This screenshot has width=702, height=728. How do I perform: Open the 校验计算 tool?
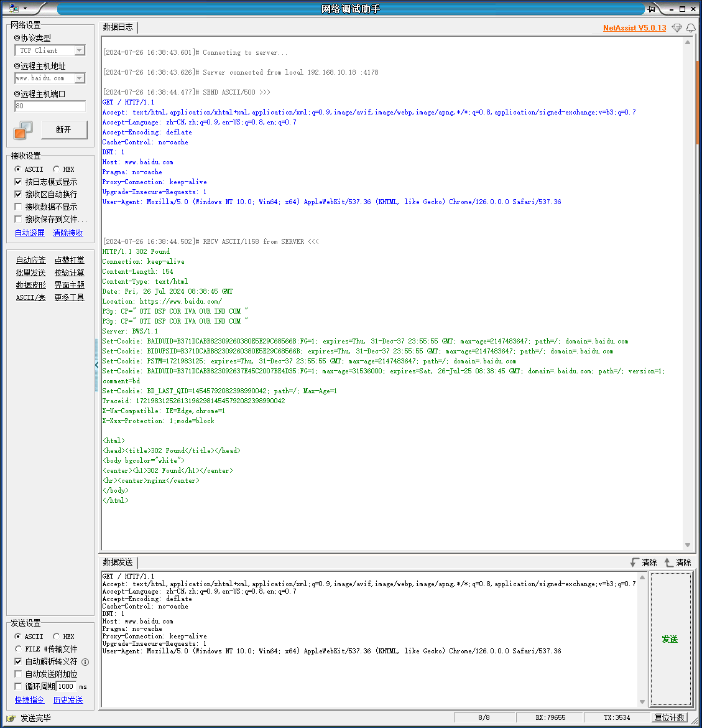coord(70,273)
